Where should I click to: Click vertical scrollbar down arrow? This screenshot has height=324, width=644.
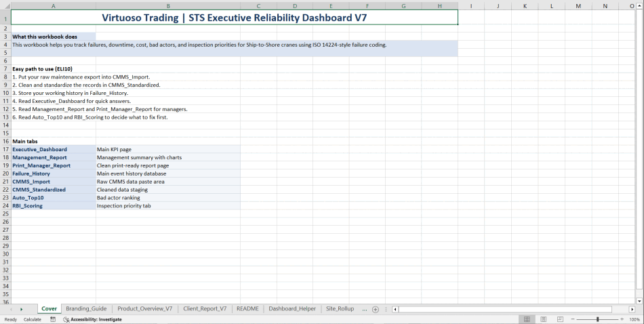point(639,301)
